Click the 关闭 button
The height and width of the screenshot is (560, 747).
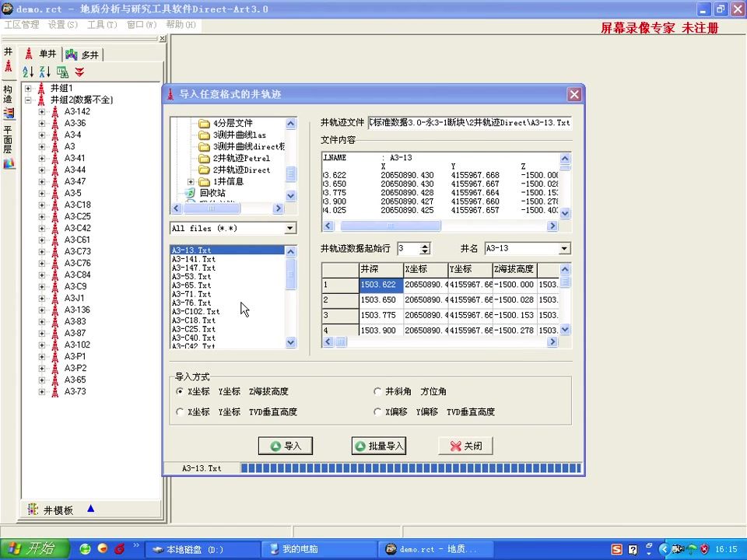[x=465, y=446]
